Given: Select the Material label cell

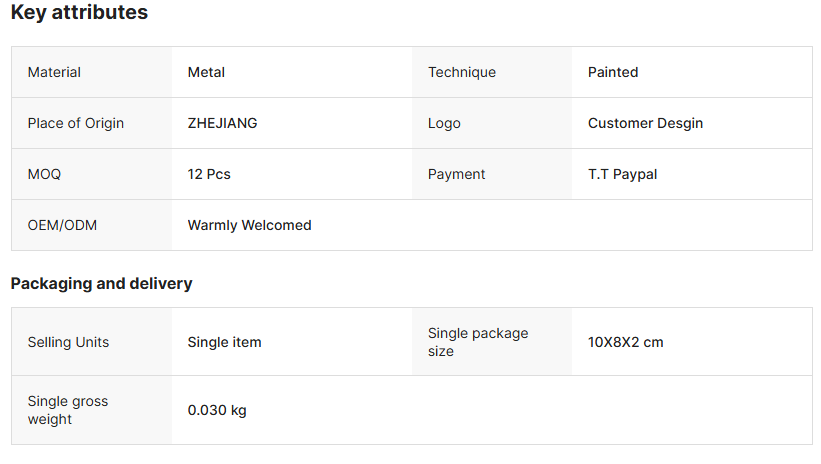Looking at the screenshot, I should point(55,72).
